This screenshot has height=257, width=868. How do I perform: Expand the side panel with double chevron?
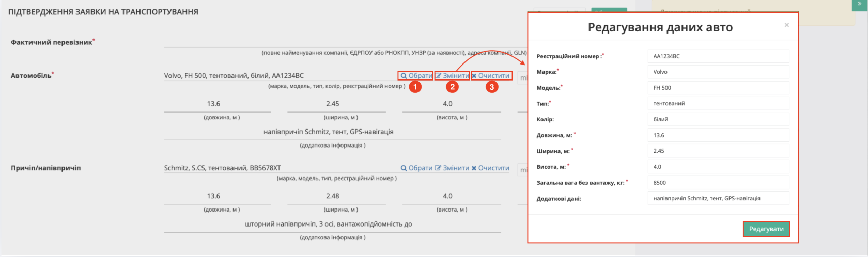click(860, 4)
